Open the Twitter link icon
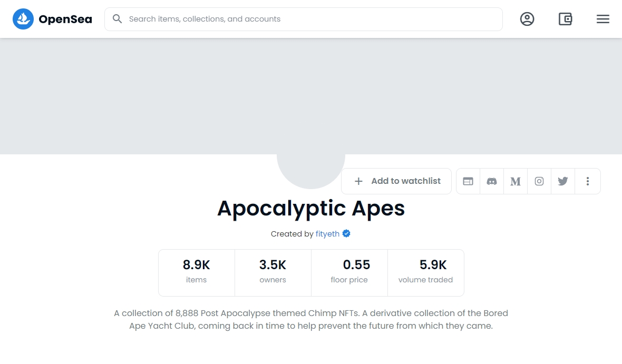This screenshot has height=364, width=622. [x=562, y=181]
